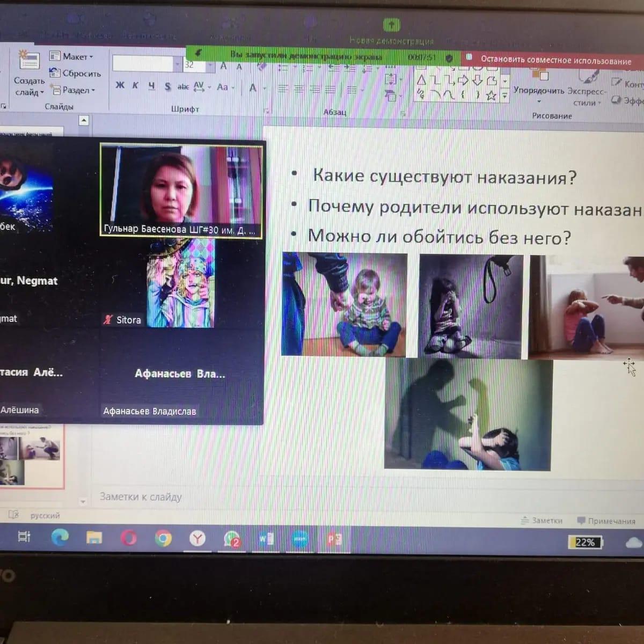Viewport: 644px width, 644px height.
Task: Pick the right arrow shape
Action: coord(463,81)
